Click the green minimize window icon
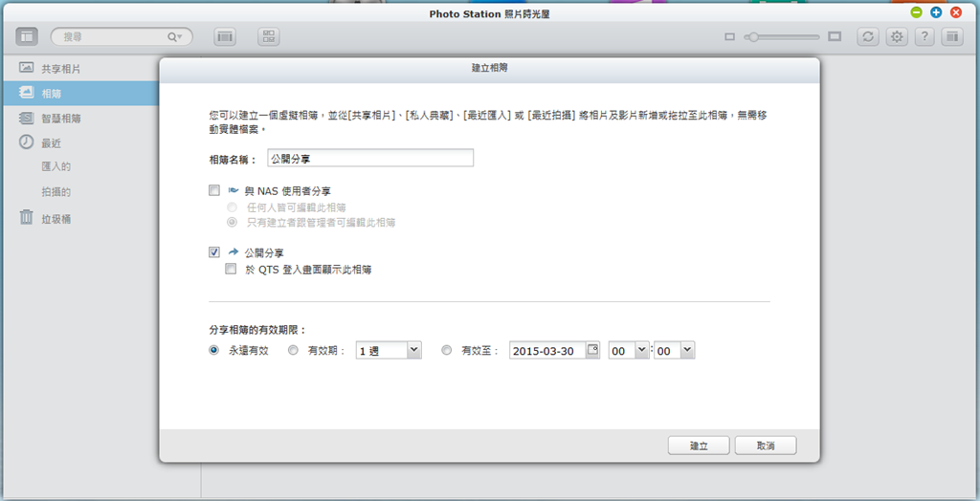Screen dimensions: 980x501 916,12
